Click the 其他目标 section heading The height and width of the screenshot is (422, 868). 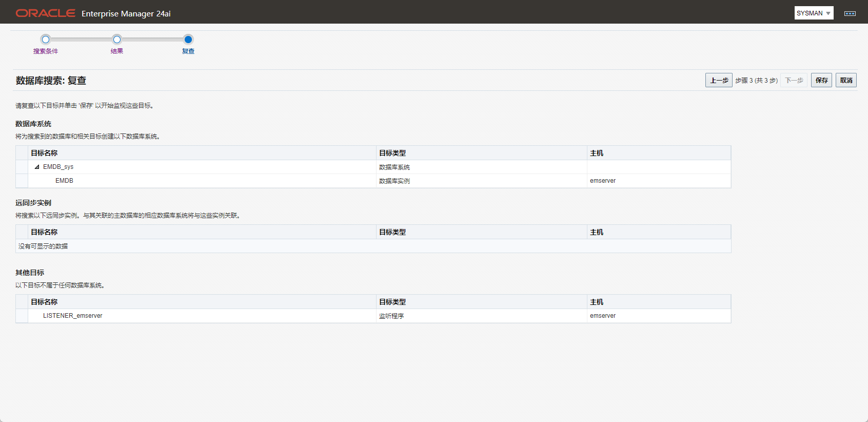[x=30, y=273]
